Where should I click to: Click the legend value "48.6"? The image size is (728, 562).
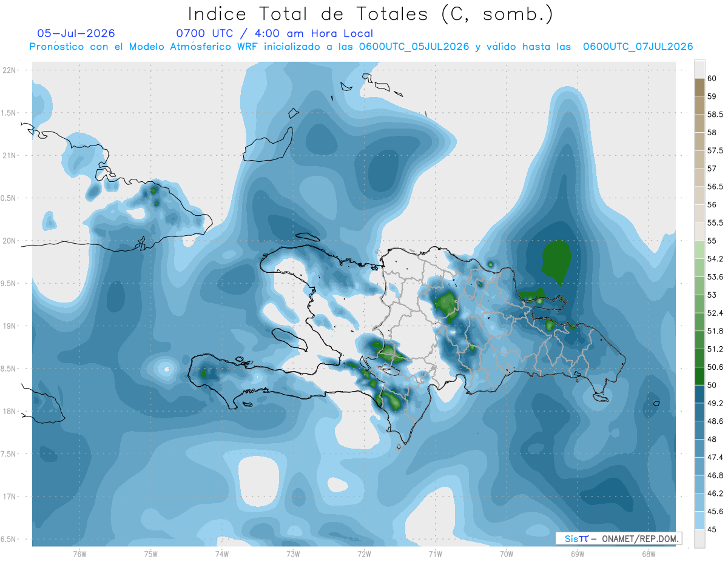pos(715,421)
